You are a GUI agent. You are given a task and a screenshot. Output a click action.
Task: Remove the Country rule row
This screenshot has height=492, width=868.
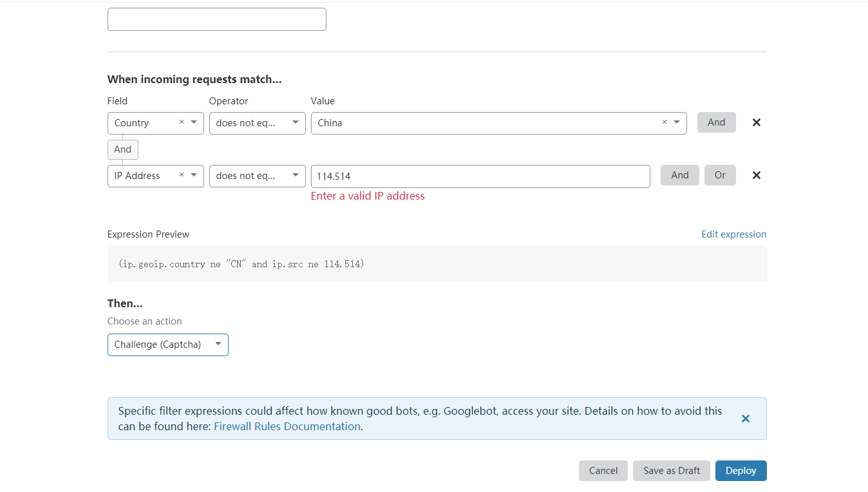(757, 122)
